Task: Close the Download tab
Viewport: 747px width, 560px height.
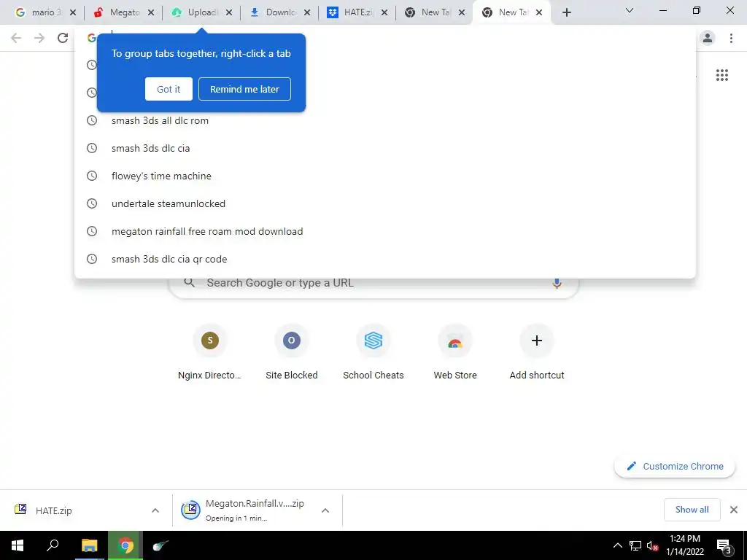Action: [x=307, y=13]
